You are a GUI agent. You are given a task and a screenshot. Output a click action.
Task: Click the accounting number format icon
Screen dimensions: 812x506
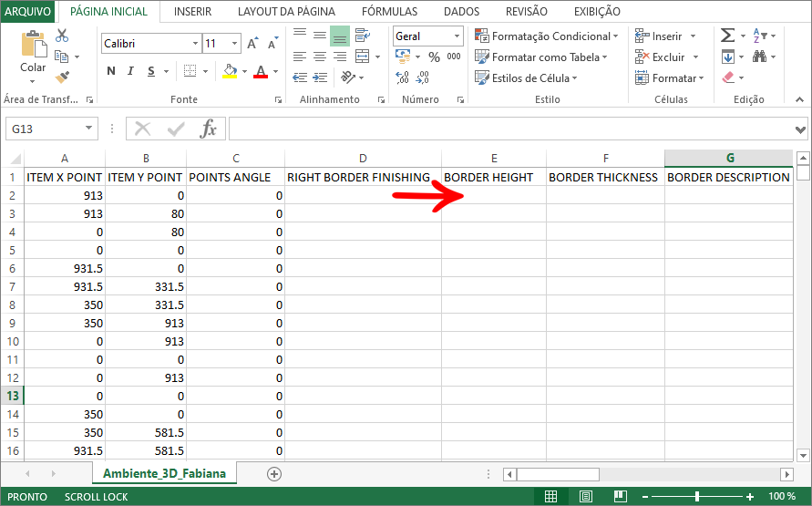(403, 56)
